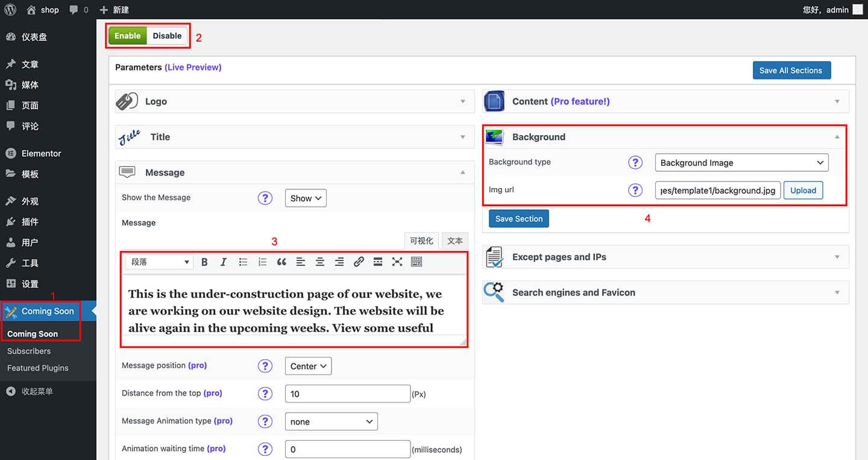Open 工具 tools menu
This screenshot has height=460, width=868.
click(48, 263)
